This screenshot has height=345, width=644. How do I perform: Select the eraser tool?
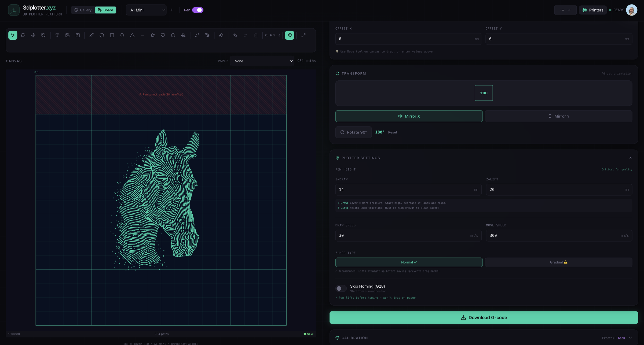(221, 35)
